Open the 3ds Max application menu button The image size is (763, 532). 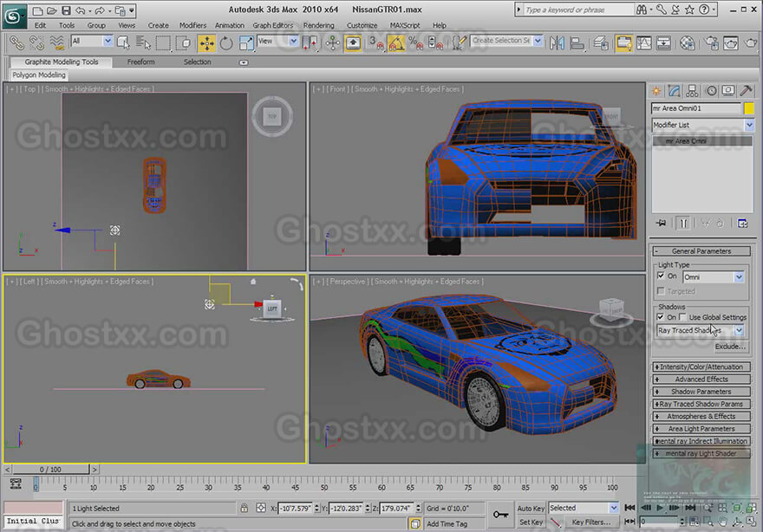coord(14,15)
